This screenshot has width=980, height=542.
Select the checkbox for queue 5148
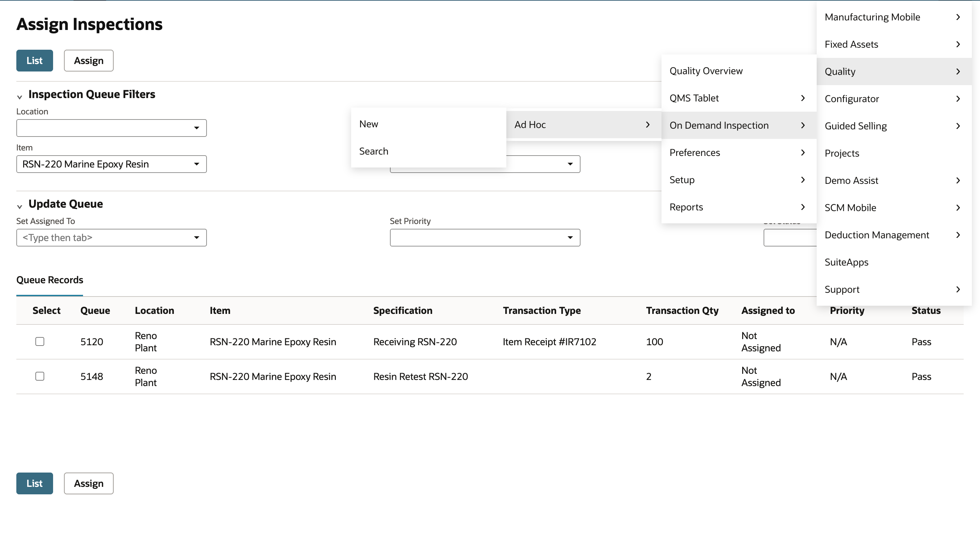40,376
